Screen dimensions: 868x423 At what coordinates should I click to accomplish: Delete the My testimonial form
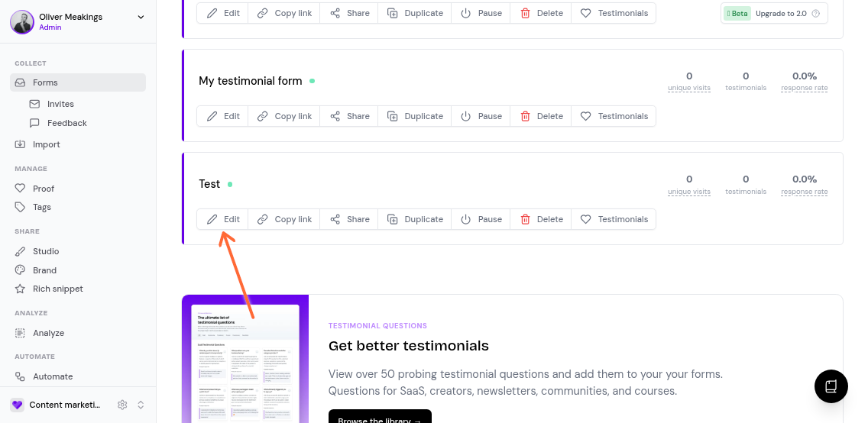coord(542,116)
